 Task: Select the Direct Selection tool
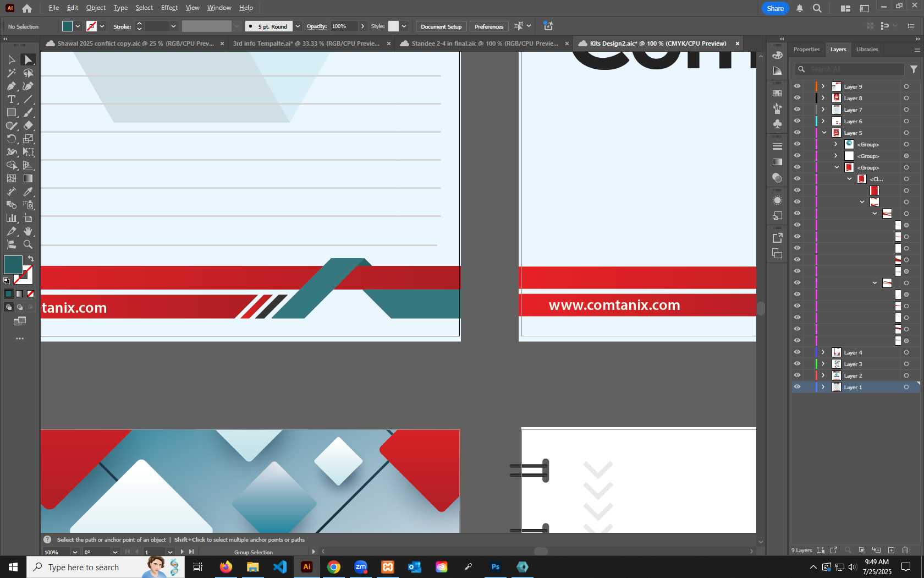pyautogui.click(x=28, y=59)
